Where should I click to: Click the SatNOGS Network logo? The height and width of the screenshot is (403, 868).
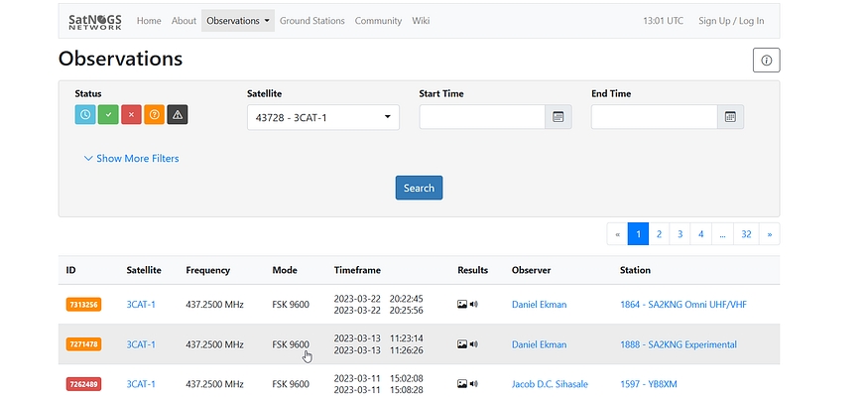point(96,21)
